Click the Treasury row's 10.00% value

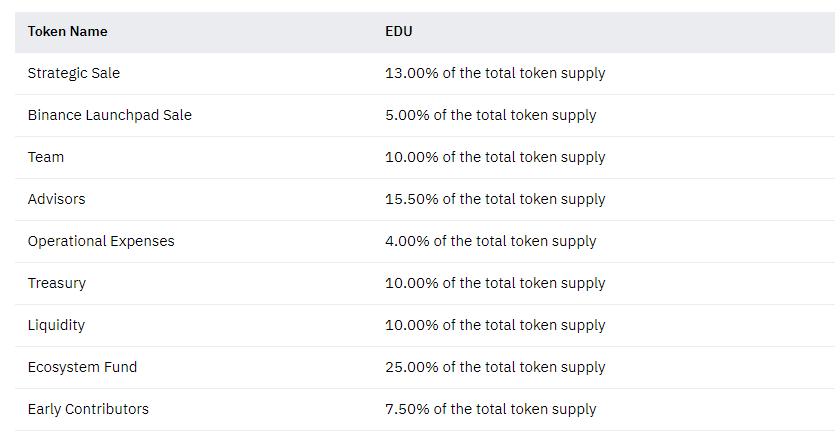point(495,283)
